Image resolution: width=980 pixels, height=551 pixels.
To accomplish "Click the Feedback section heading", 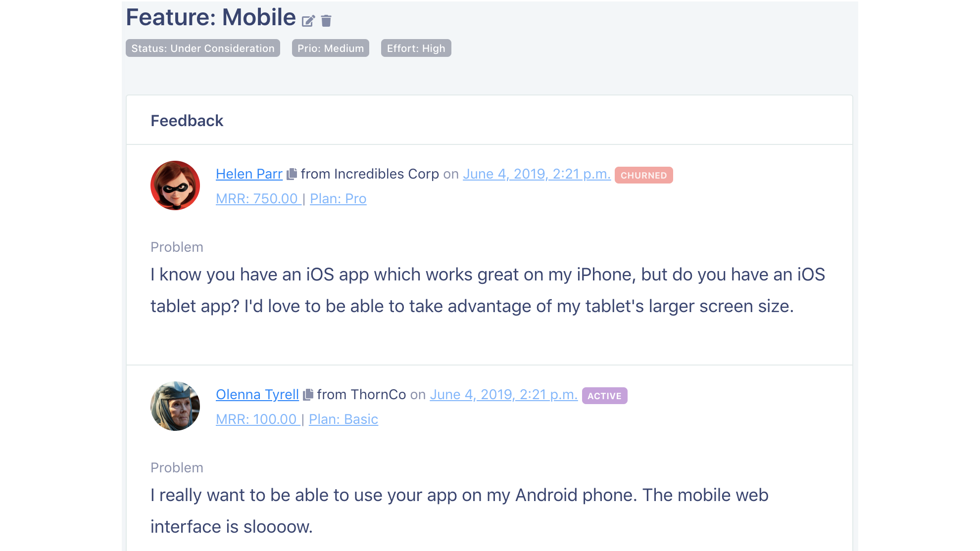I will (187, 121).
